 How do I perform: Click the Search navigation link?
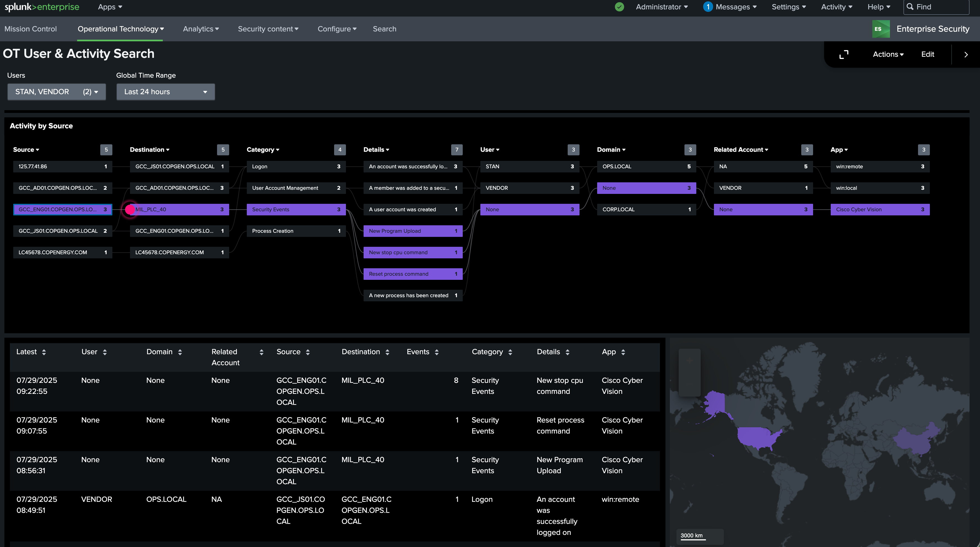[384, 29]
